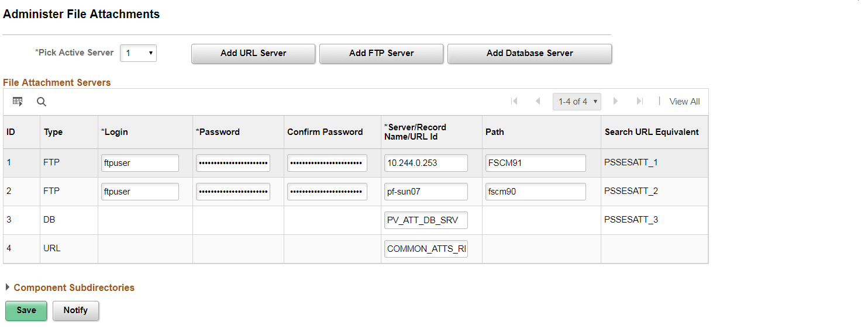Click View All link
Image resolution: width=868 pixels, height=333 pixels.
[x=684, y=102]
